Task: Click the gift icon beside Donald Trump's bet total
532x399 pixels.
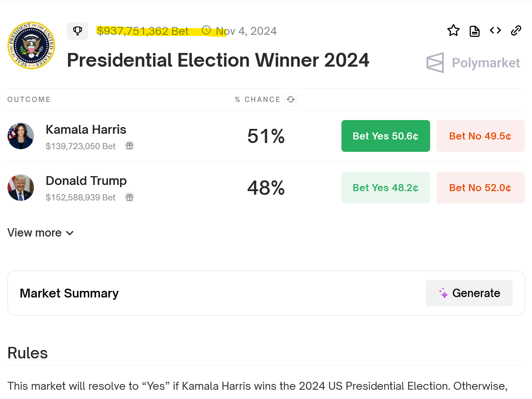Action: [129, 197]
